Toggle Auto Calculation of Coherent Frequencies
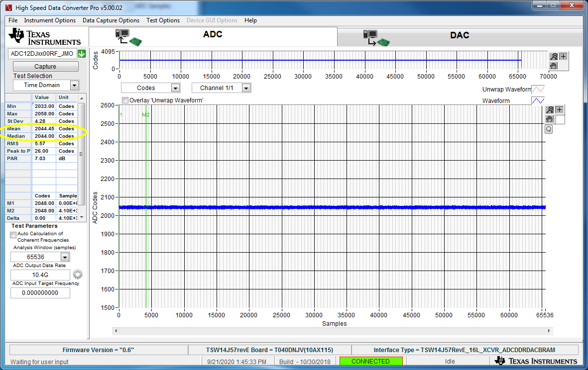The width and height of the screenshot is (588, 370). point(13,235)
